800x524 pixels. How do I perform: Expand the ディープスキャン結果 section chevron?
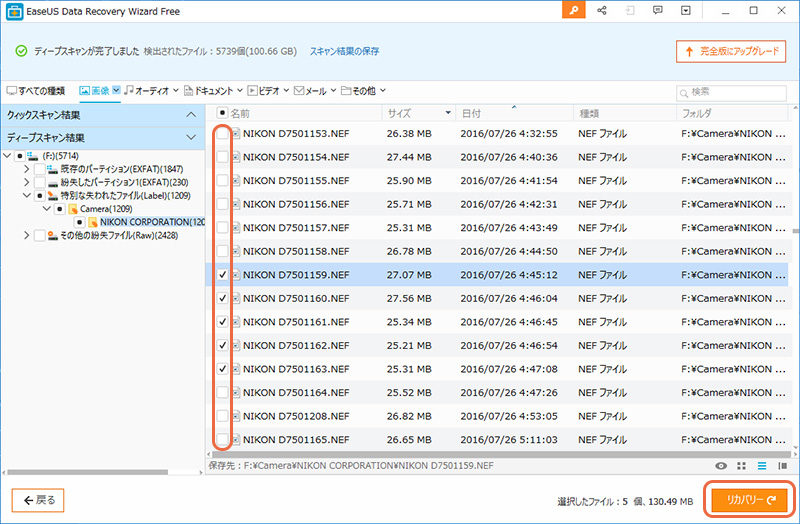[x=191, y=137]
